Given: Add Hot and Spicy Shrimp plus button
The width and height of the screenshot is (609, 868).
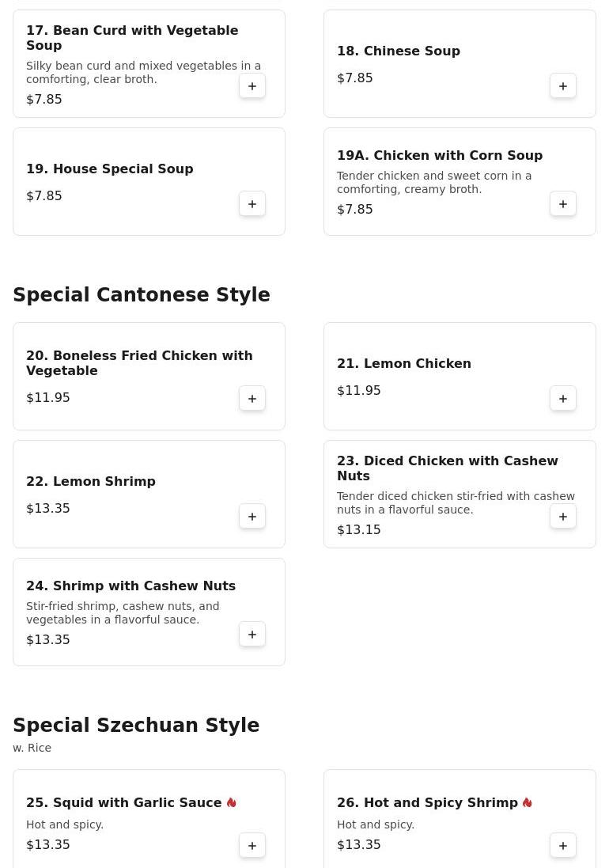Looking at the screenshot, I should [563, 846].
